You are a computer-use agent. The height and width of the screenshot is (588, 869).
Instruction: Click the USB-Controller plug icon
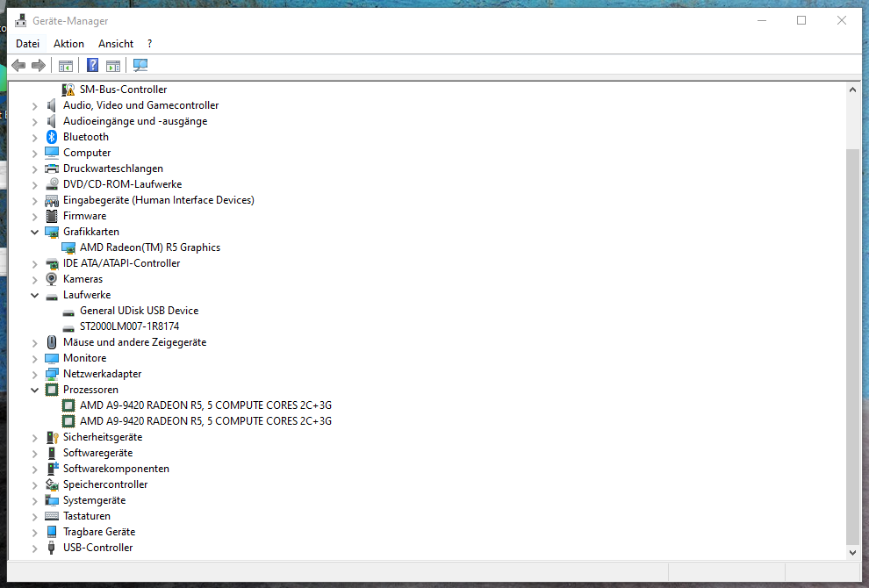52,548
